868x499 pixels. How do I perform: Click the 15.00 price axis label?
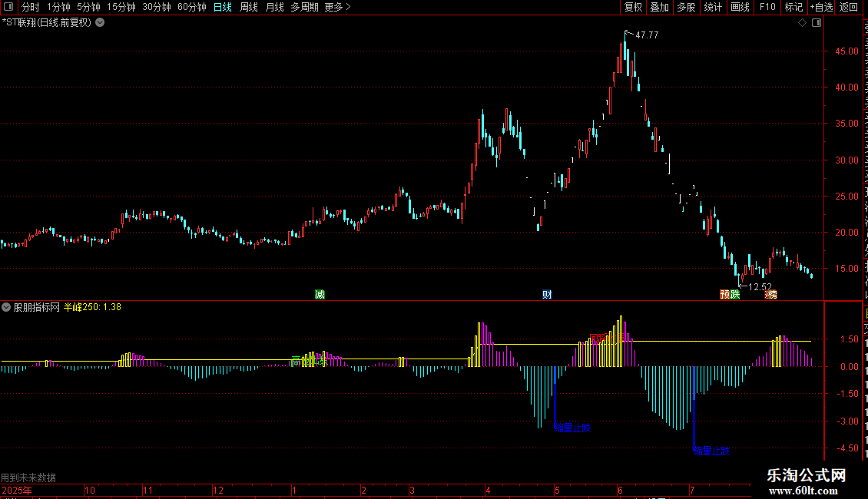click(847, 269)
